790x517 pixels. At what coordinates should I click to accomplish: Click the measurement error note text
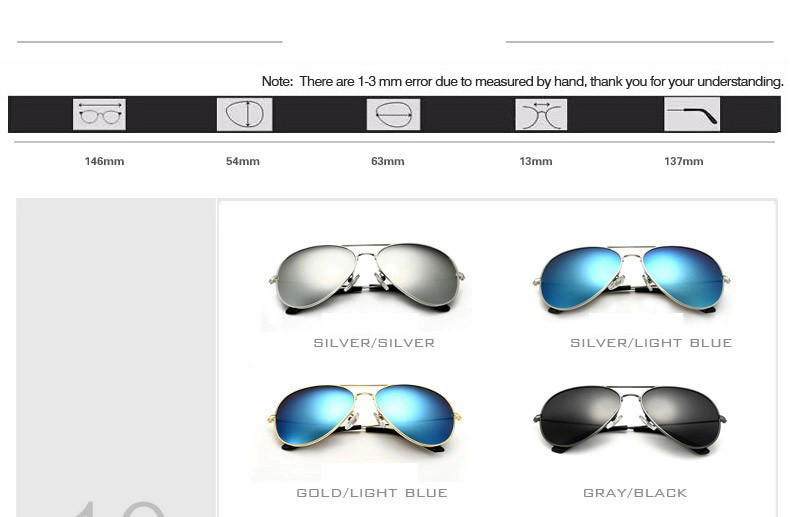point(522,82)
